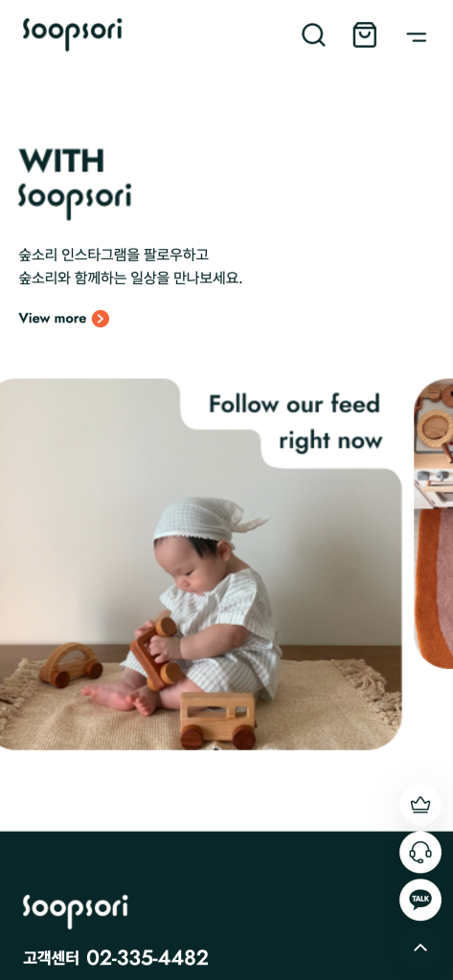The width and height of the screenshot is (453, 980).
Task: Open the headset customer support button
Action: pyautogui.click(x=420, y=852)
